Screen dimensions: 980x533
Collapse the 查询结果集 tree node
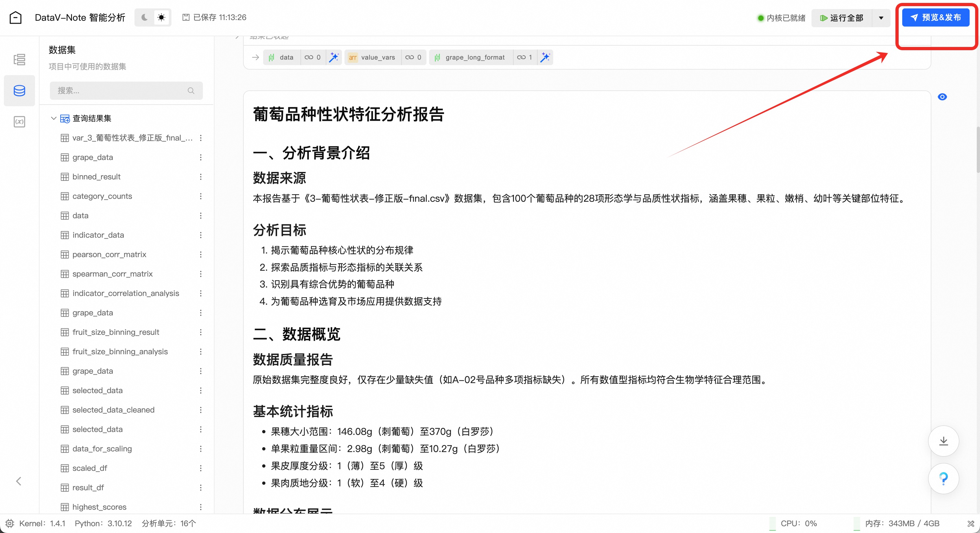[x=54, y=118]
